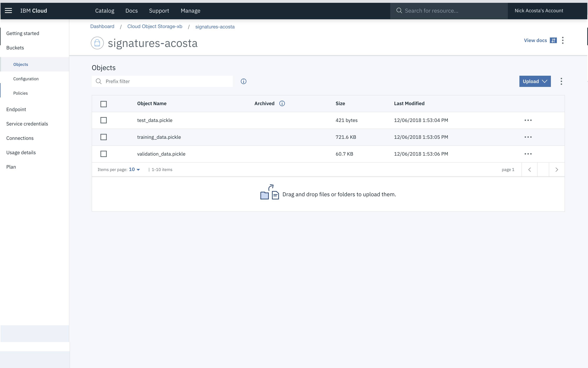The height and width of the screenshot is (368, 588).
Task: Open Nick Acosta's Account menu
Action: point(539,11)
